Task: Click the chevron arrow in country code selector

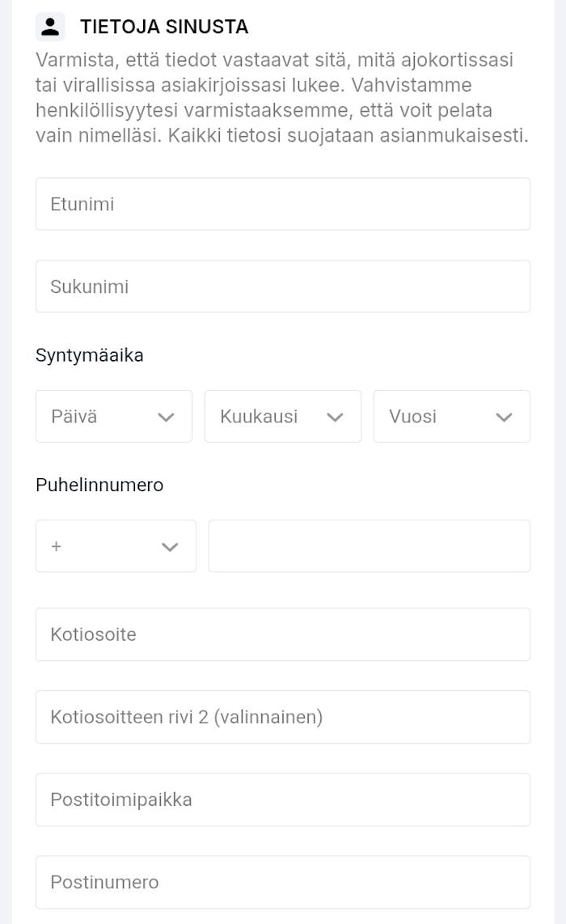Action: pos(170,547)
